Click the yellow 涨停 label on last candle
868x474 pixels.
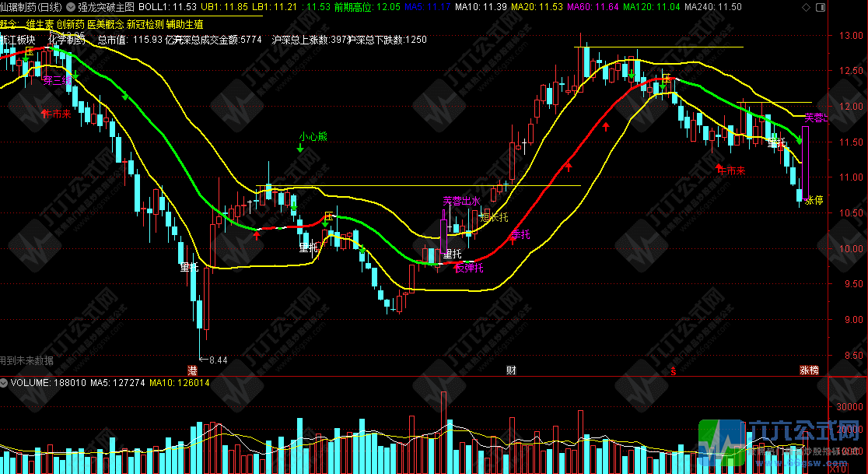[x=814, y=201]
